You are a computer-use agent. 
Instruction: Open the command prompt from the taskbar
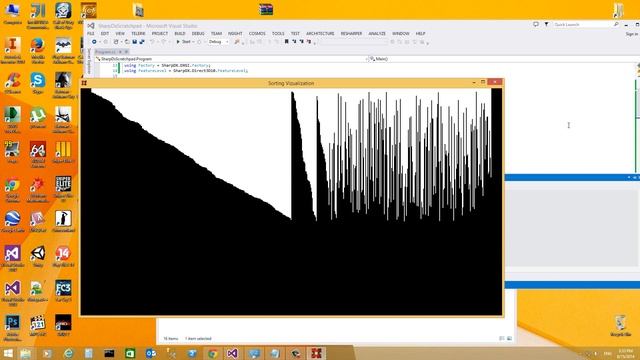tap(109, 353)
